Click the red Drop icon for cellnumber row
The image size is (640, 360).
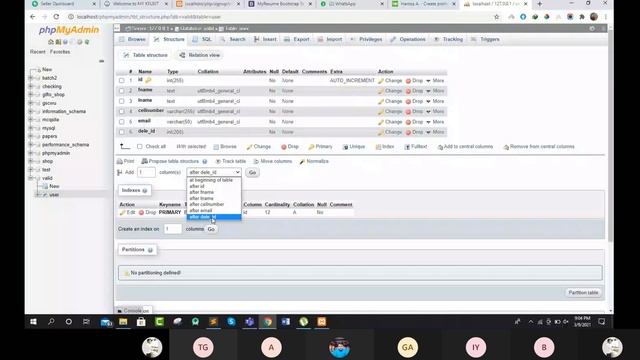point(408,111)
